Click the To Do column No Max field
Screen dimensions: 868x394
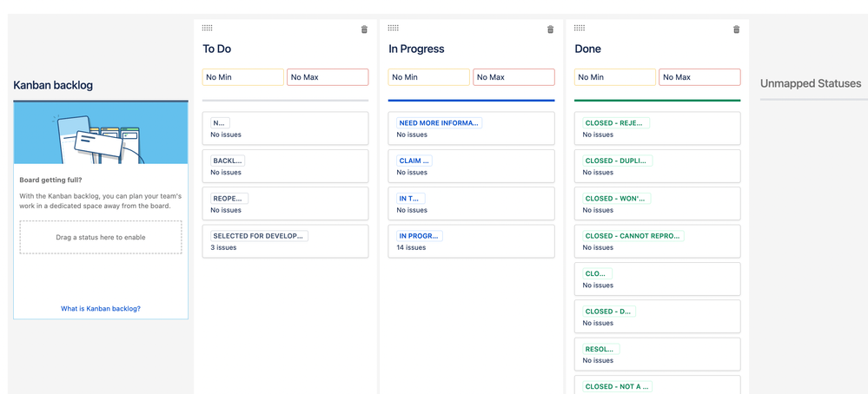[x=328, y=77]
